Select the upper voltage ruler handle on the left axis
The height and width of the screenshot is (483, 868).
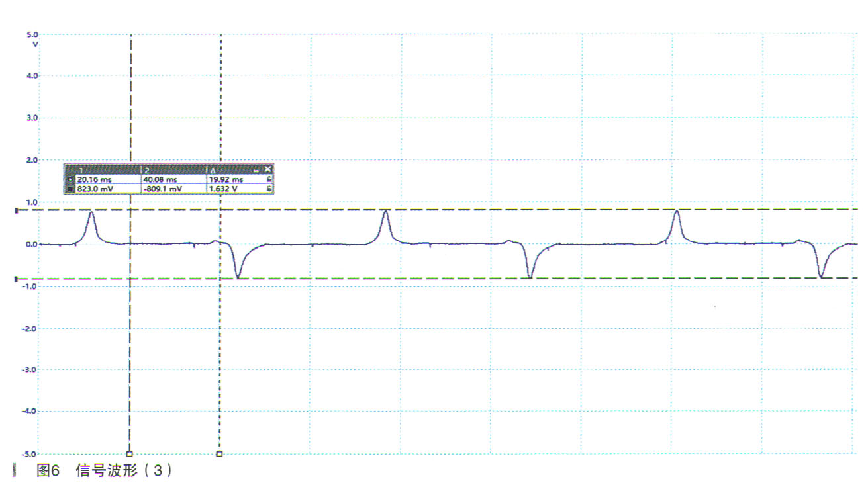click(17, 210)
